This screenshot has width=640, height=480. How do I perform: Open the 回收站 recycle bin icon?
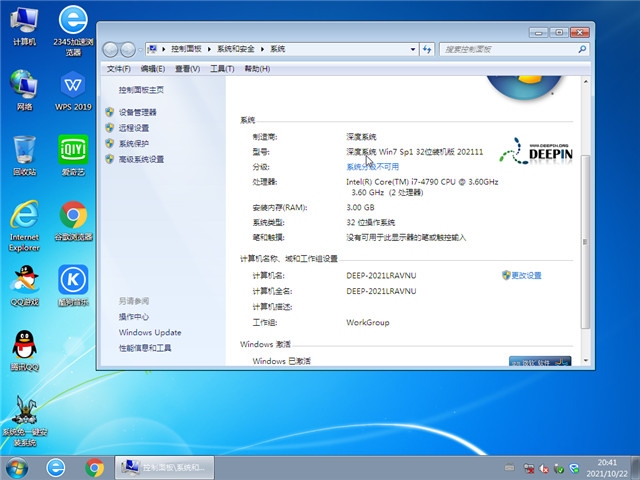click(x=24, y=156)
